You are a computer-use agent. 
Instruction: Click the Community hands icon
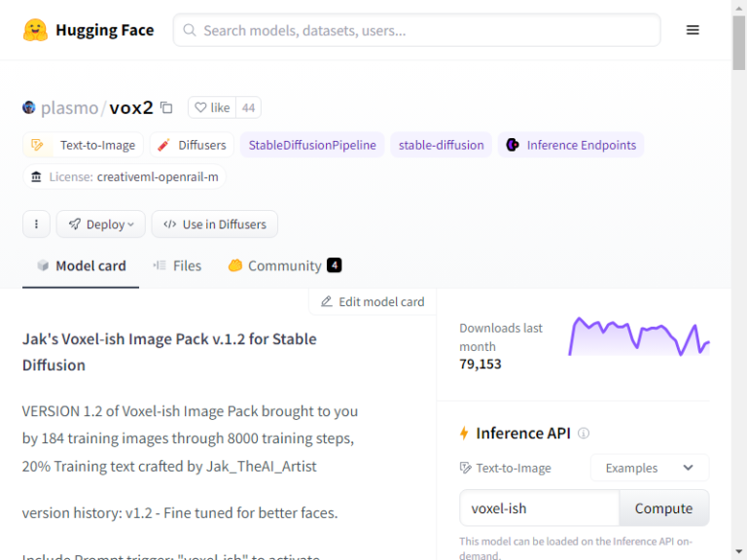(234, 265)
